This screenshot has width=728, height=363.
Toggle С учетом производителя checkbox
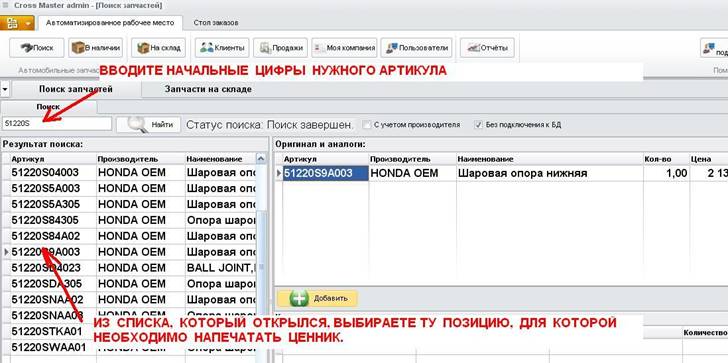pyautogui.click(x=367, y=124)
